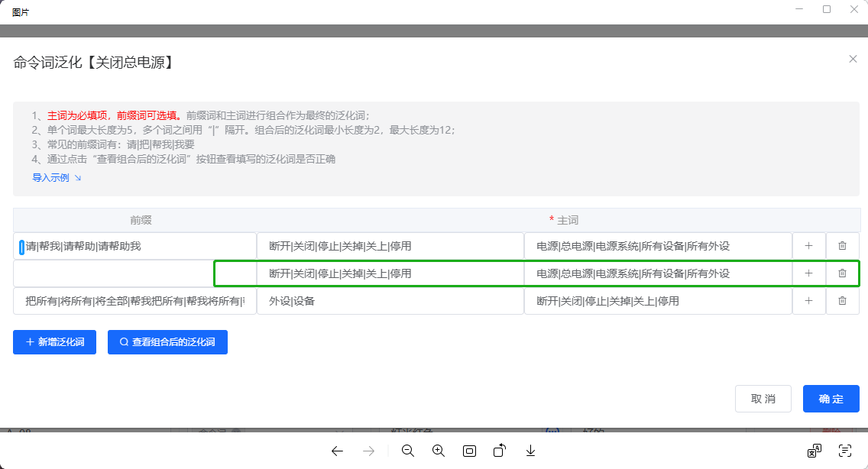Image resolution: width=868 pixels, height=469 pixels.
Task: Click the plus icon on the highlighted second row
Action: click(x=808, y=273)
